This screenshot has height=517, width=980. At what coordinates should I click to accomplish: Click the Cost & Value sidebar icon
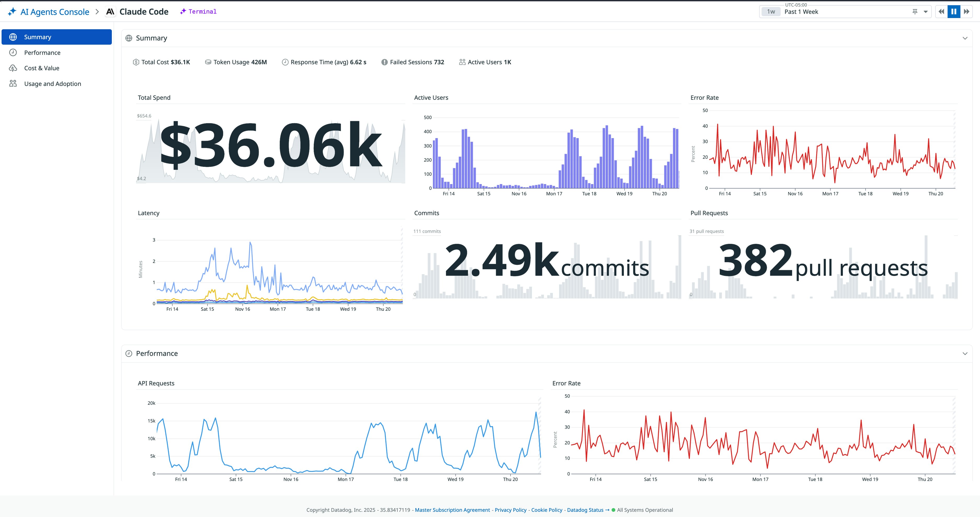click(x=13, y=68)
